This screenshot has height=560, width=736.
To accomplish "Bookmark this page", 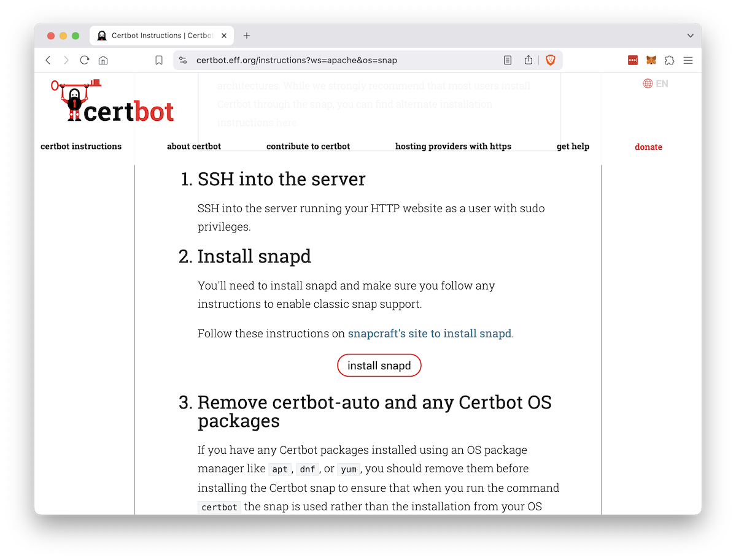I will pos(159,60).
